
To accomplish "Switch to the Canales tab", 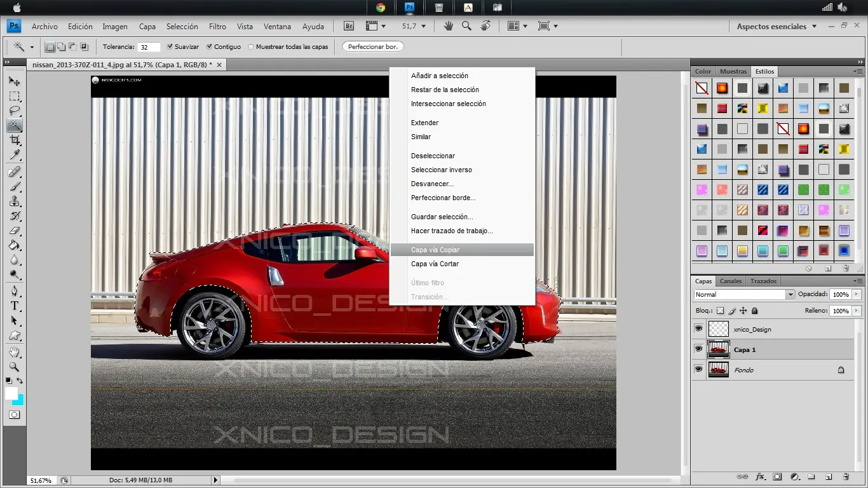I will click(x=731, y=281).
